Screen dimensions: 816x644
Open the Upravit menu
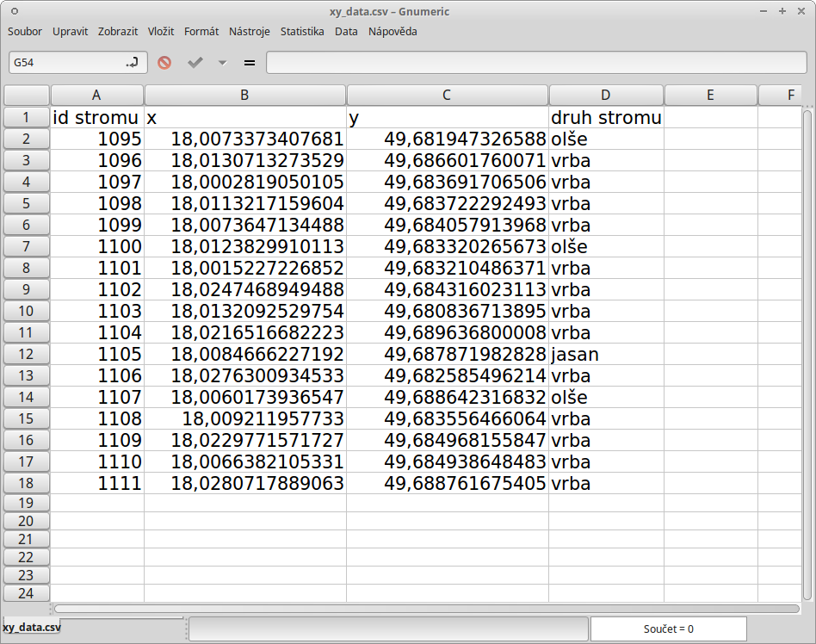point(71,31)
